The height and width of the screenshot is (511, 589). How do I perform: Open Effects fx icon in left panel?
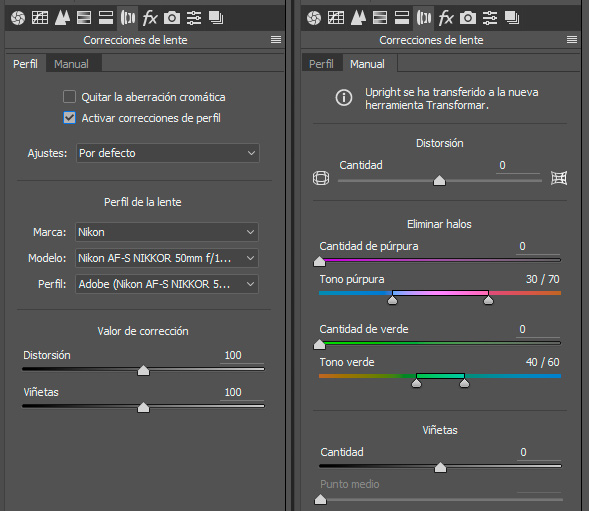(150, 18)
